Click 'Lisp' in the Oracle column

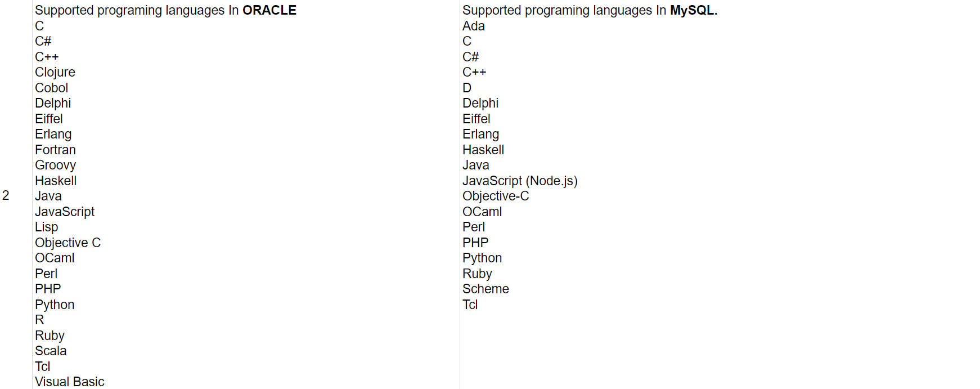point(47,227)
